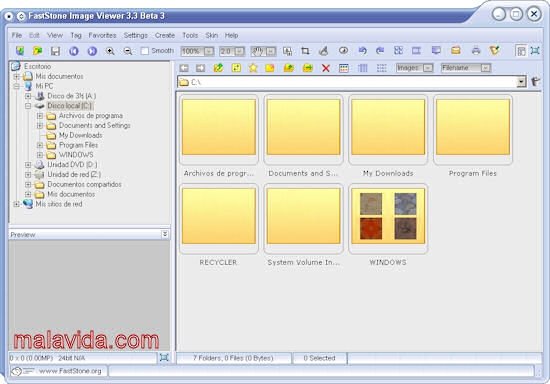The width and height of the screenshot is (550, 384).
Task: Open the 100% zoom level dropdown
Action: click(209, 52)
